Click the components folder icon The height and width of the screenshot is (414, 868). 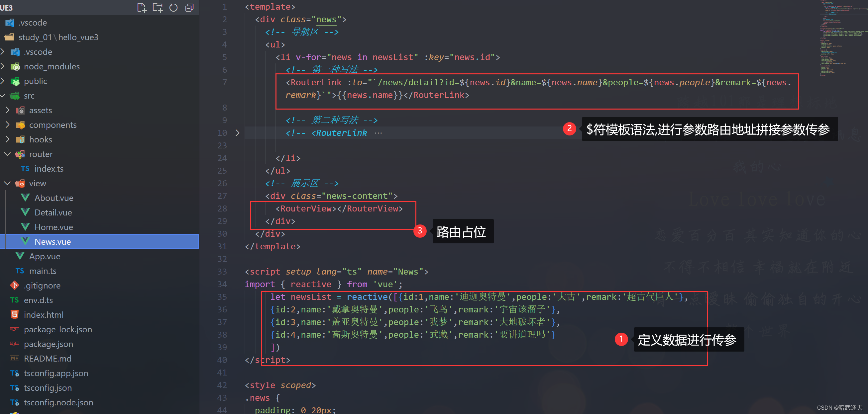click(20, 125)
